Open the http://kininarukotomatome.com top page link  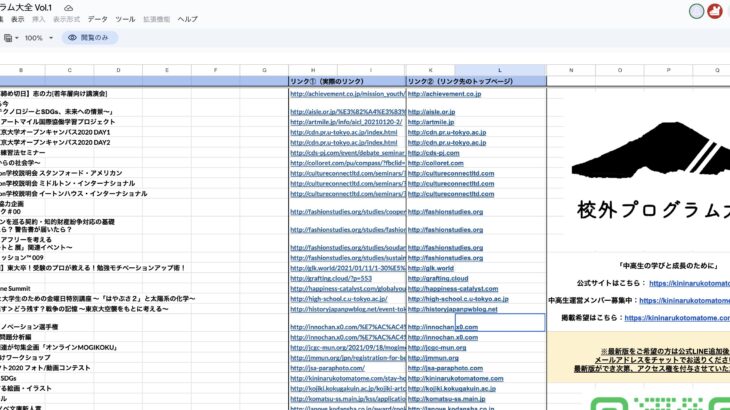click(x=455, y=379)
